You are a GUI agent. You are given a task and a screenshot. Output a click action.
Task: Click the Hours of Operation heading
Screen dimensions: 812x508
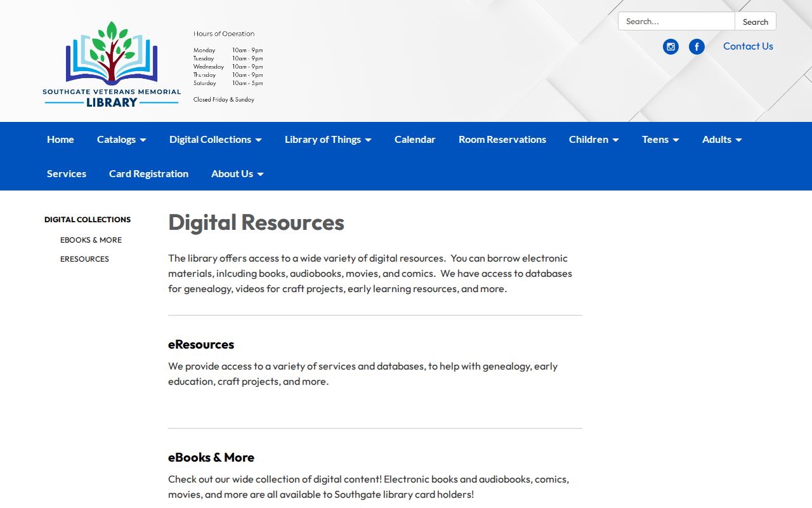pos(224,34)
